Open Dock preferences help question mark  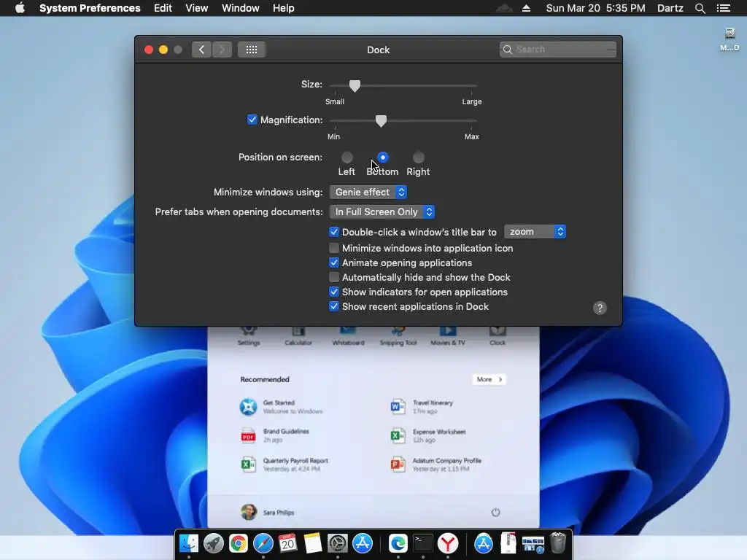(600, 308)
